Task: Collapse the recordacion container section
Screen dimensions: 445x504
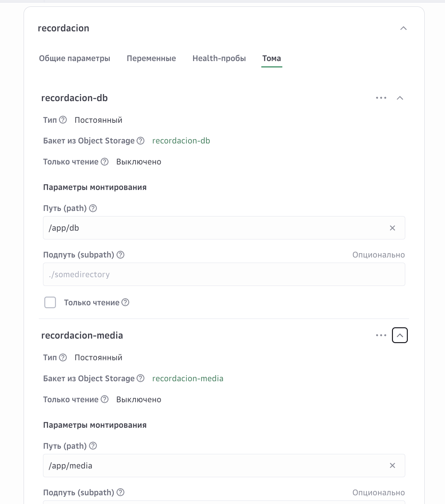Action: tap(403, 28)
